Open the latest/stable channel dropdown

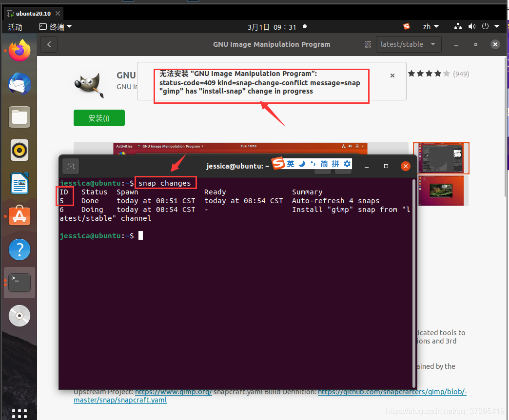tap(409, 44)
